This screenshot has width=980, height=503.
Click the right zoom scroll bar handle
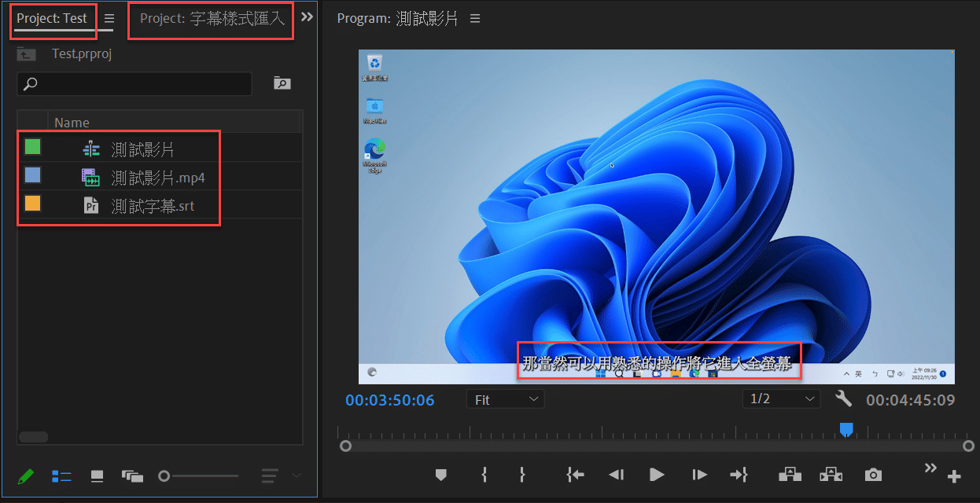(x=968, y=446)
